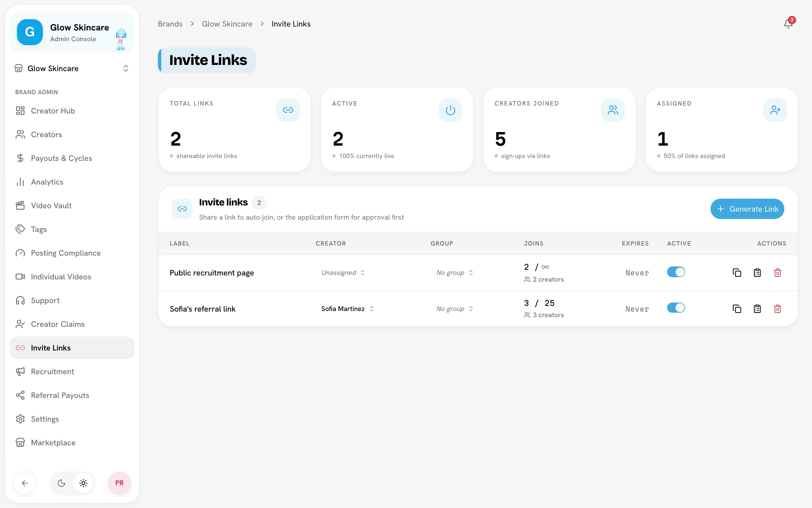Screen dimensions: 812x508
Task: Click the Glow Skincare G logo
Action: point(30,32)
